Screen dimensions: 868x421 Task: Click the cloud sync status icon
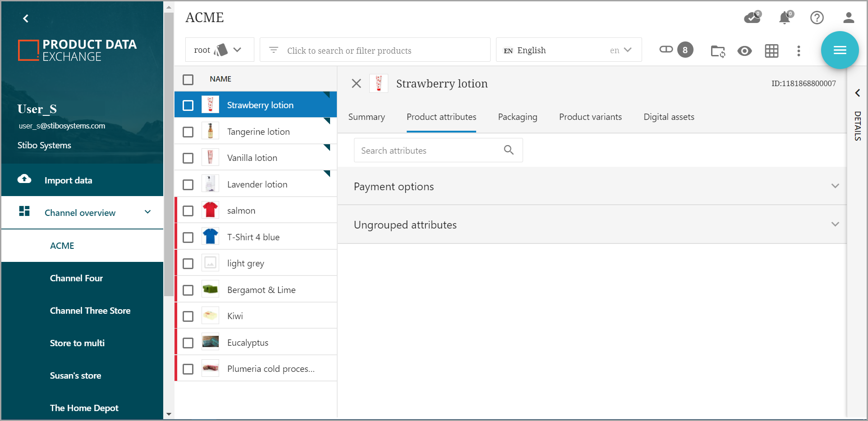point(752,18)
